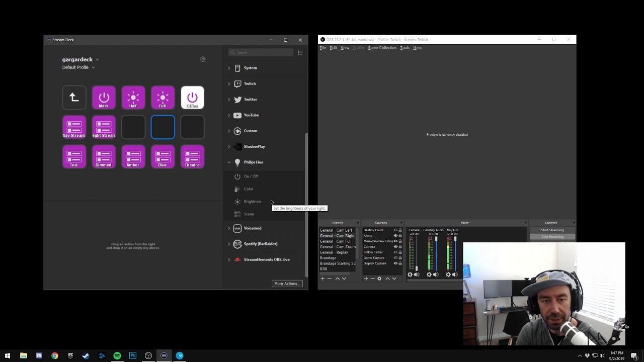Select the Theatre scene key
Screen dimensions: 644x362
click(x=193, y=157)
